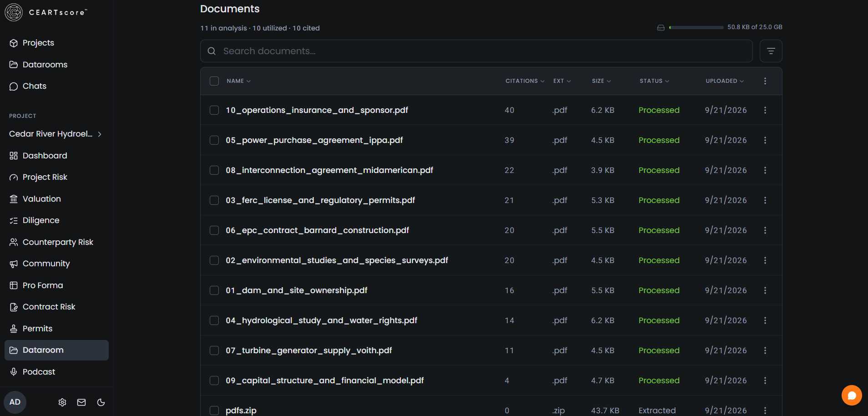
Task: Open the filter options icon
Action: [771, 51]
